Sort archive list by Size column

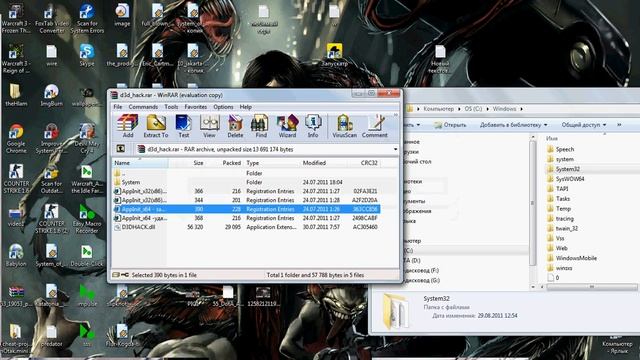point(187,163)
